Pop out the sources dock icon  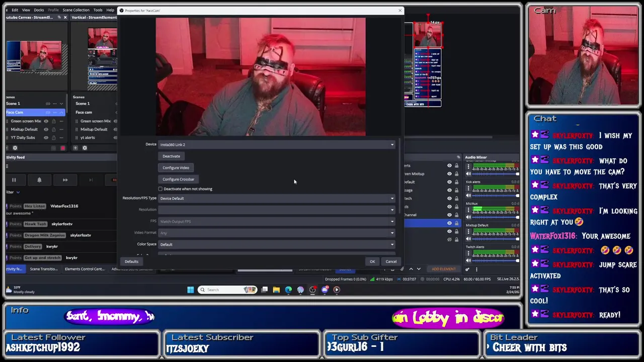(458, 157)
